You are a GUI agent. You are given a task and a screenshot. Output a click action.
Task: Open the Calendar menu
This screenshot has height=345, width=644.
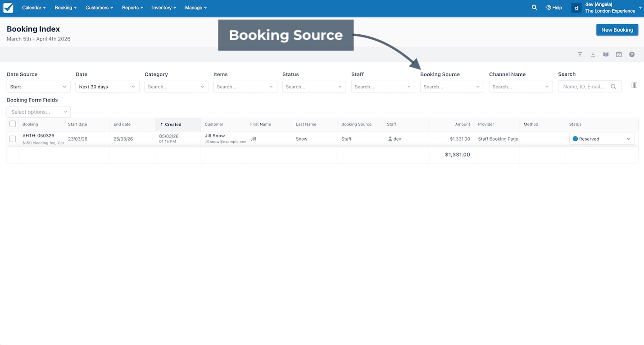pos(34,8)
